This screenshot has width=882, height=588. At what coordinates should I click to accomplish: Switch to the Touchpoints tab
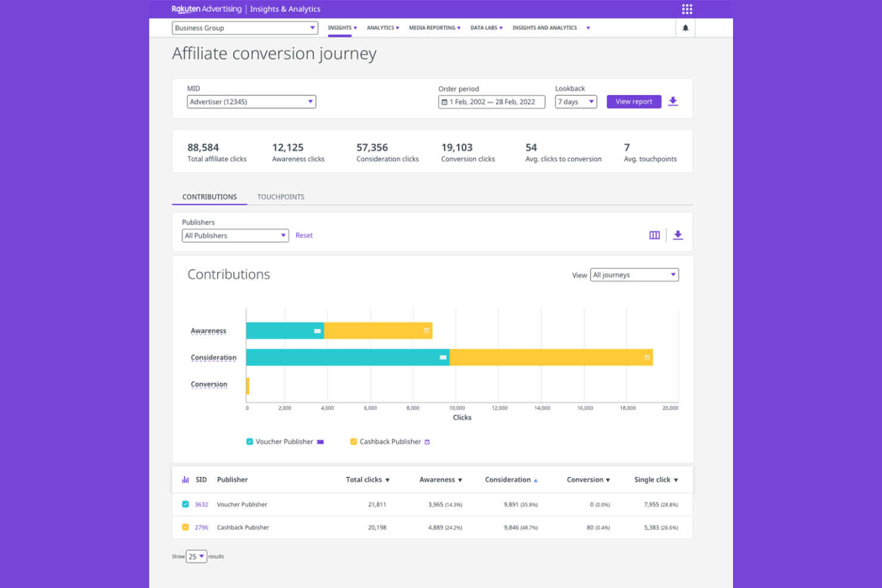(x=281, y=197)
